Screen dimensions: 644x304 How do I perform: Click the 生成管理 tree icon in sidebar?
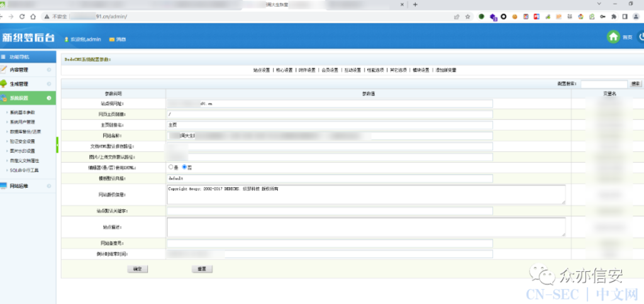3,84
